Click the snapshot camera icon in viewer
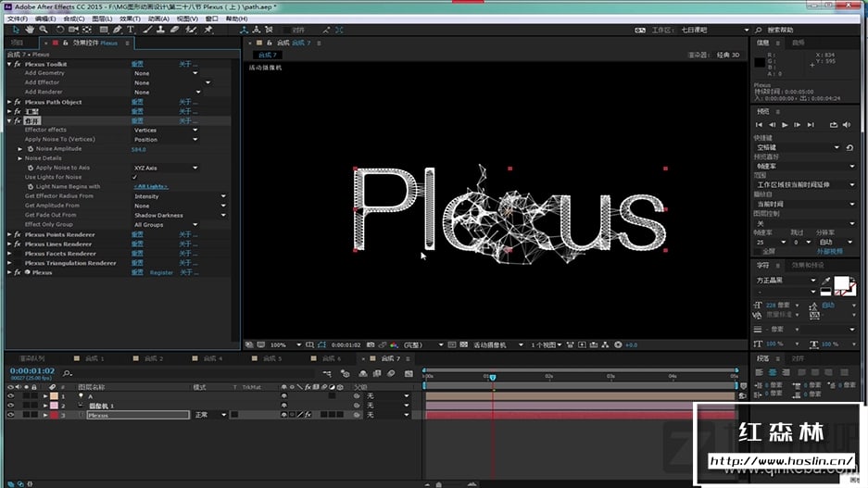Image resolution: width=868 pixels, height=488 pixels. pyautogui.click(x=371, y=344)
